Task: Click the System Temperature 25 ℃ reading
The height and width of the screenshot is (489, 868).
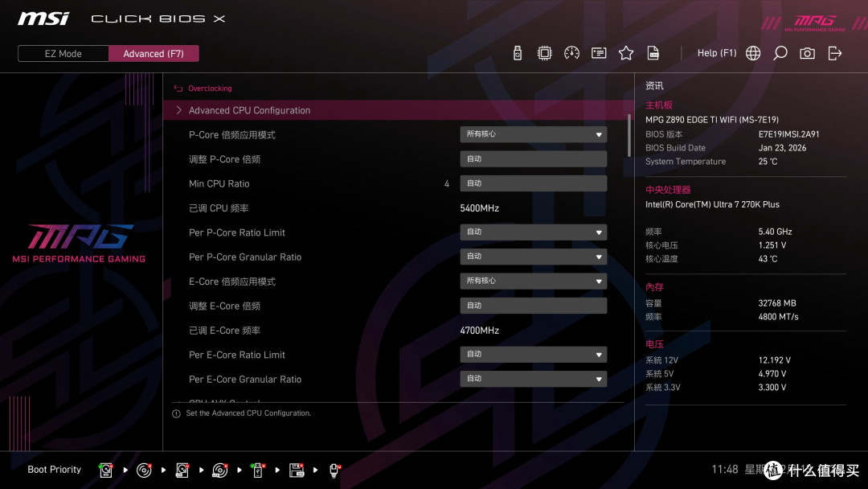Action: pos(768,162)
